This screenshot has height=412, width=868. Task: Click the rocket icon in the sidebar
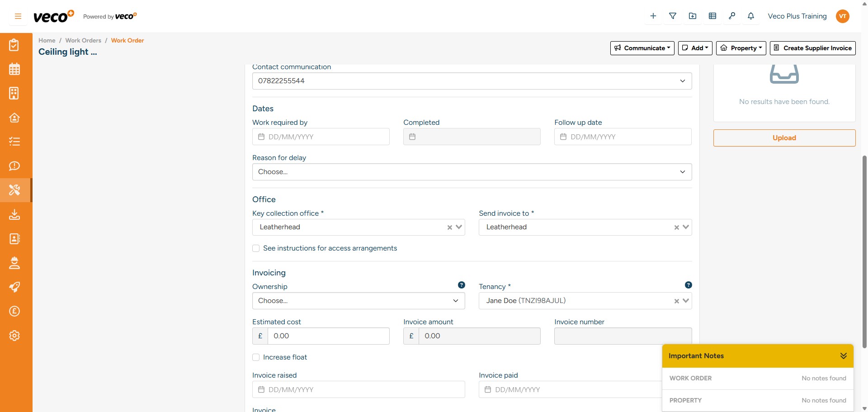(x=14, y=287)
